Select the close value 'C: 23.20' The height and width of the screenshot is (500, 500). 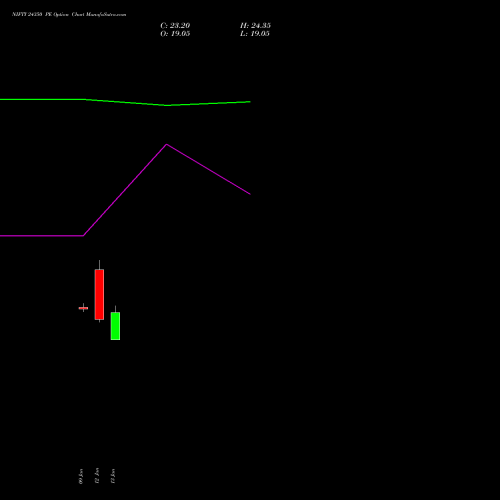point(175,26)
